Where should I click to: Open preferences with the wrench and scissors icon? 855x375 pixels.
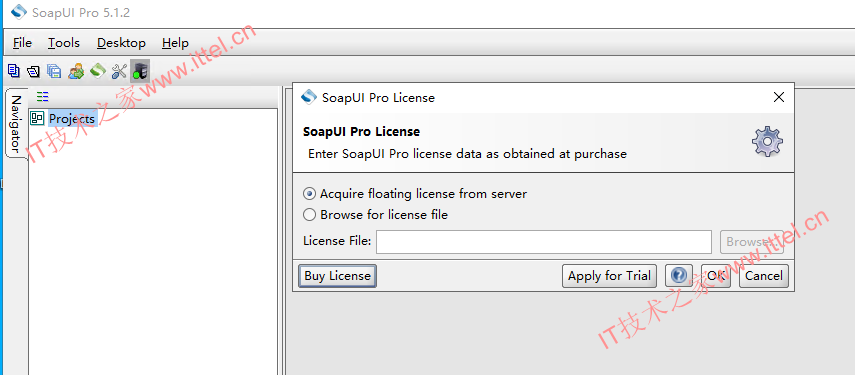point(119,71)
